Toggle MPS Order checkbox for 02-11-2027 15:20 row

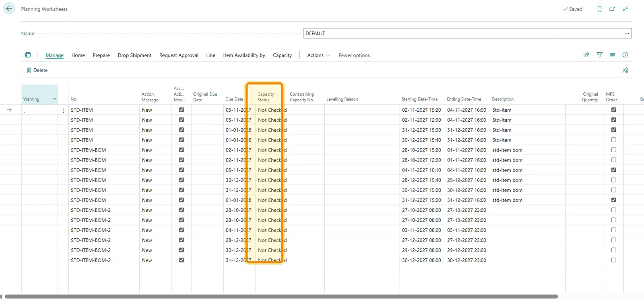[613, 110]
